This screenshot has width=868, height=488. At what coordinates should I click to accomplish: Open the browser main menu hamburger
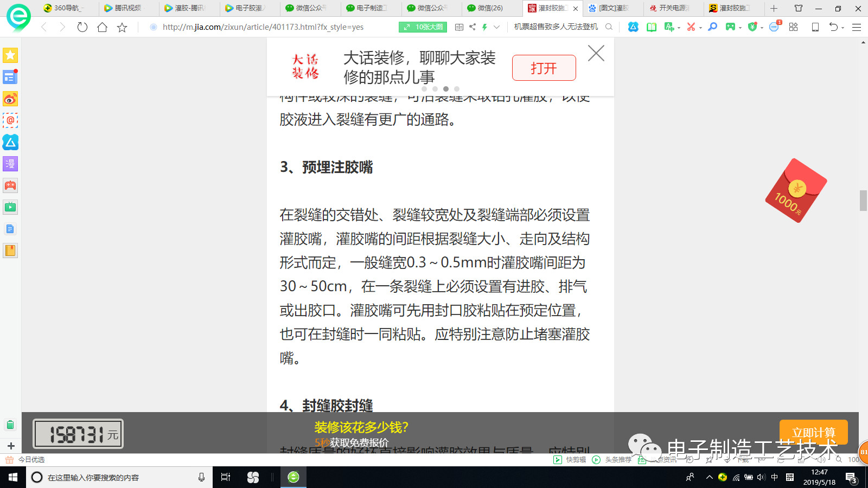click(x=857, y=27)
